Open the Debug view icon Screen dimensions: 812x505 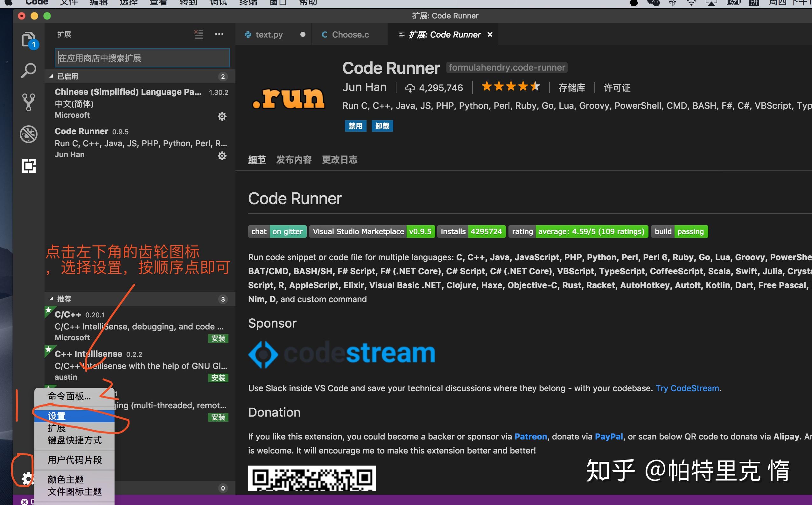pyautogui.click(x=28, y=134)
